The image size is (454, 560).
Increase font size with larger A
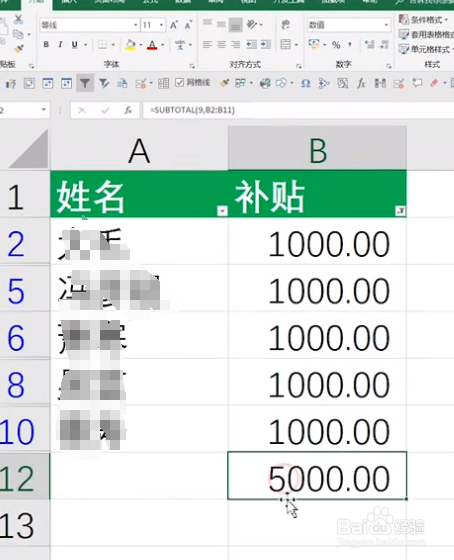point(174,25)
